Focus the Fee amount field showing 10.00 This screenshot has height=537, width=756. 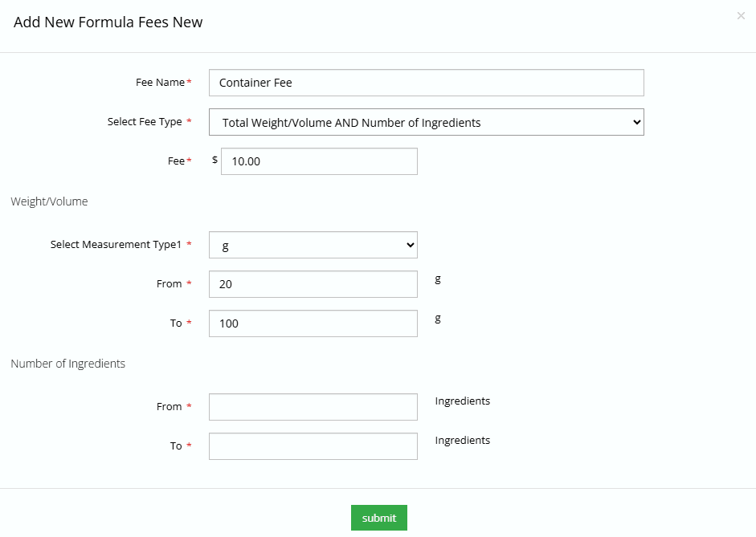[319, 161]
